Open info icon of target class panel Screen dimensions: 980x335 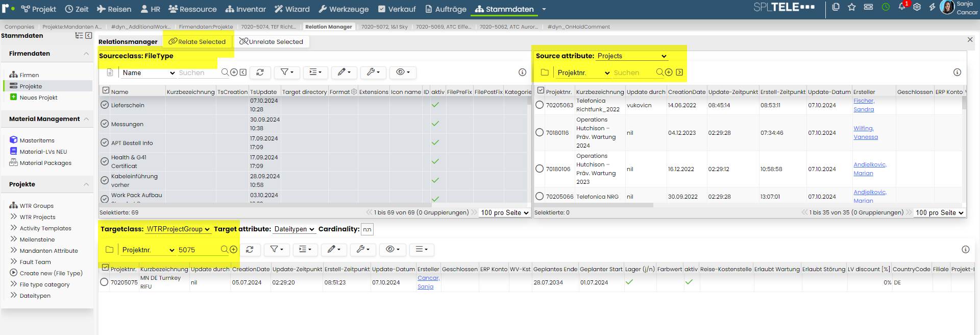pos(965,250)
